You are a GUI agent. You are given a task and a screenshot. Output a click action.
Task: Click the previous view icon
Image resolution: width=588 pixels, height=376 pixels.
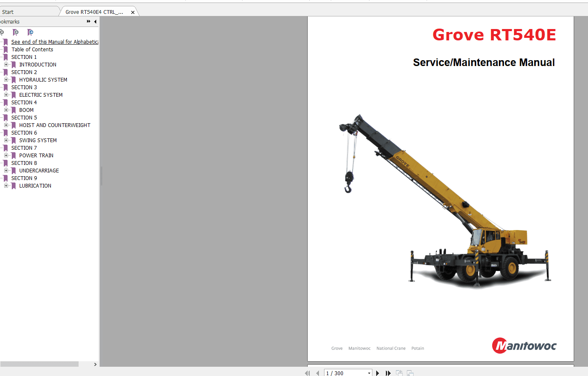[399, 373]
